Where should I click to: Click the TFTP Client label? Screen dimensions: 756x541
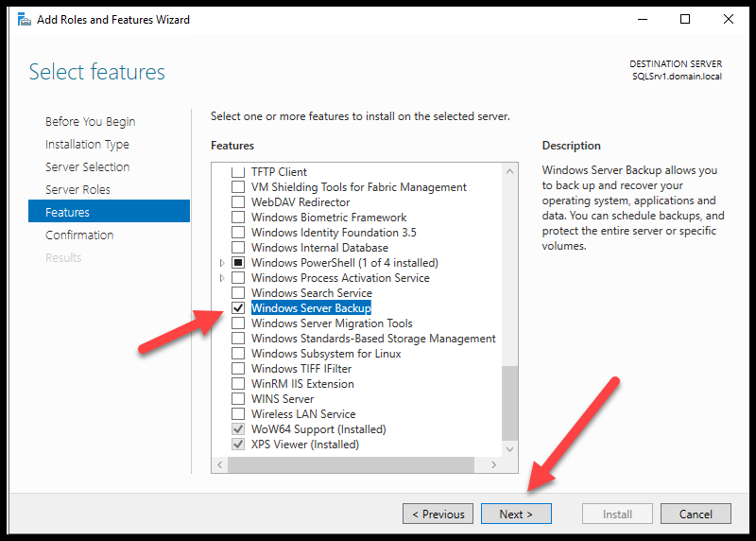[x=279, y=172]
